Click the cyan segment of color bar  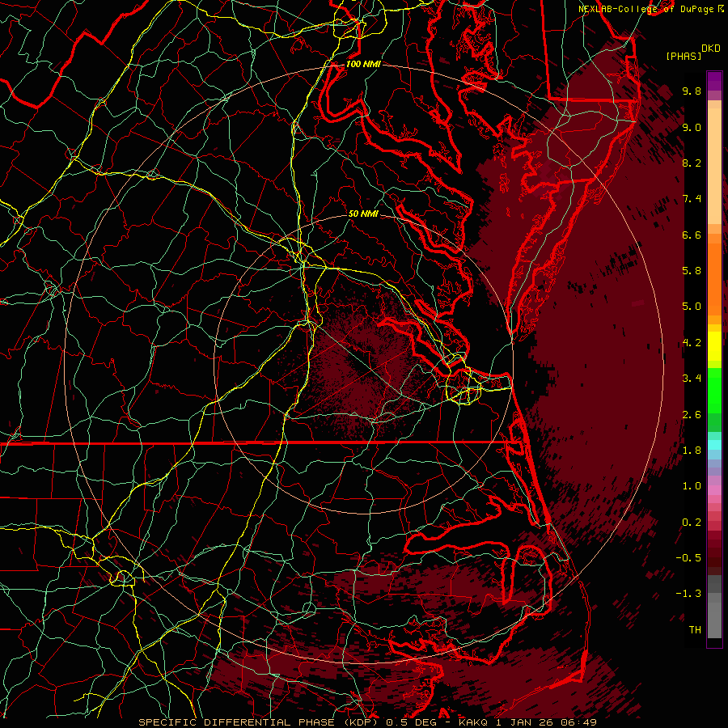(714, 445)
